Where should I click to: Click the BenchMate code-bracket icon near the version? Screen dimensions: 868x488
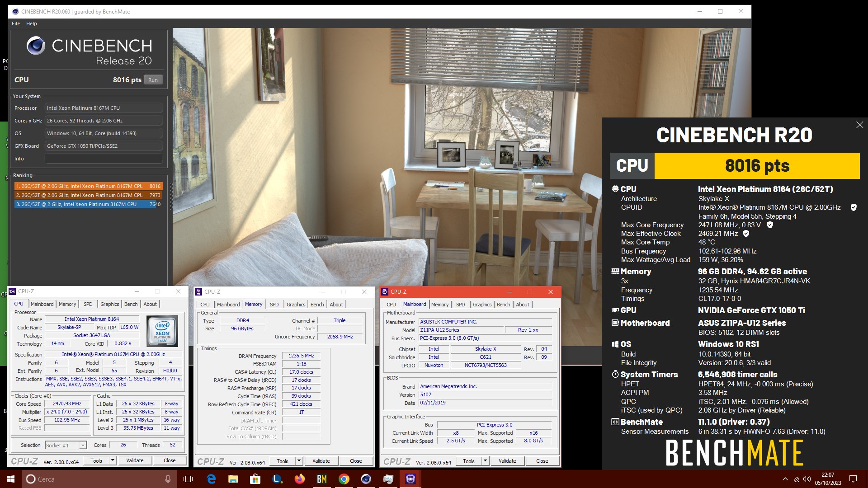tap(615, 422)
